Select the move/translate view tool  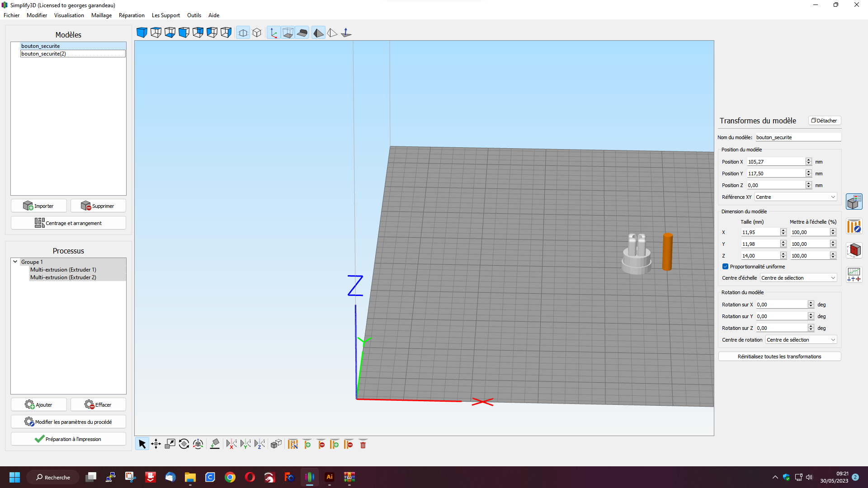pyautogui.click(x=156, y=444)
